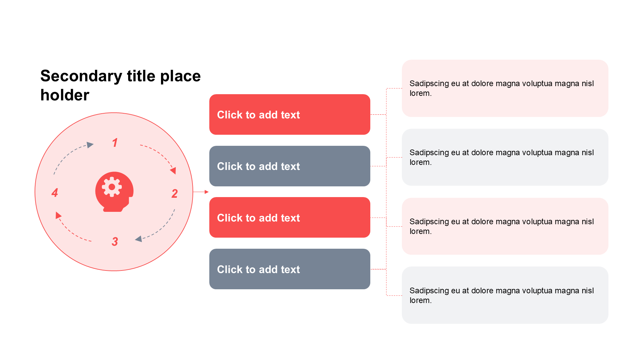Select the third pink Sadipscing description box
Screen dimensions: 644x362
(x=505, y=226)
